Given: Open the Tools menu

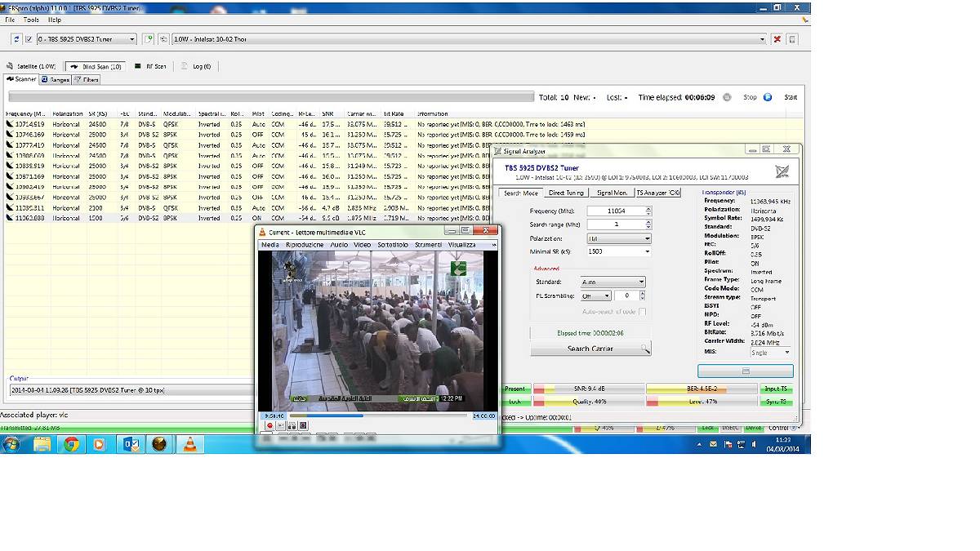Looking at the screenshot, I should 31,20.
